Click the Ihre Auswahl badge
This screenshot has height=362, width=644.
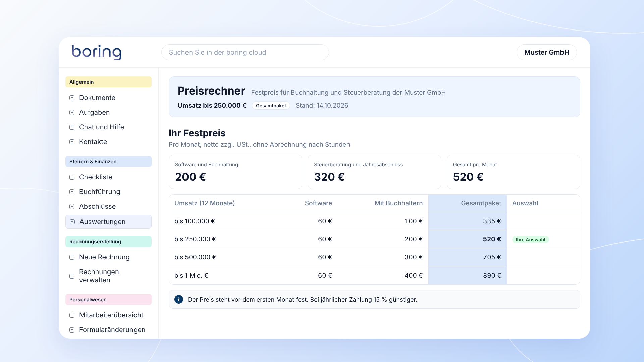530,240
